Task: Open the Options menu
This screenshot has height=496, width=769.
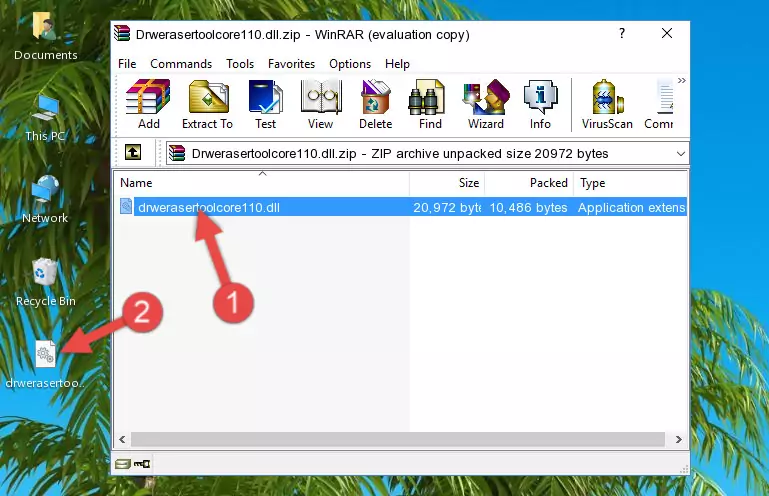Action: [350, 64]
